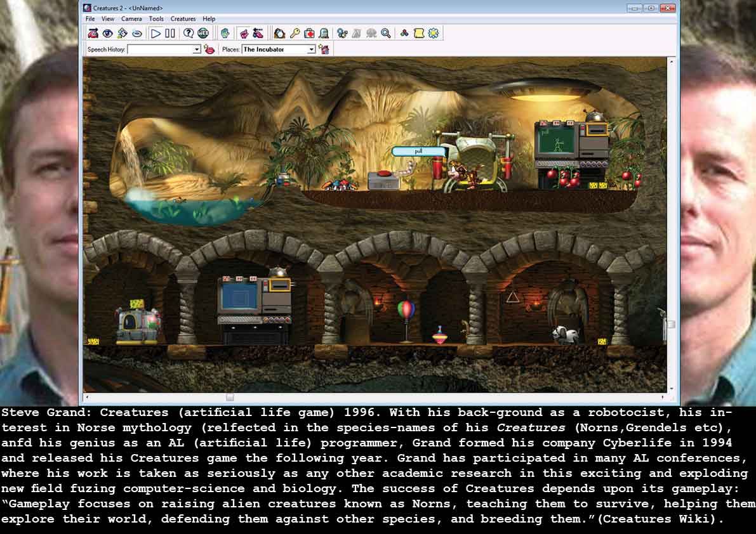Open the question mark help icon

pos(189,34)
